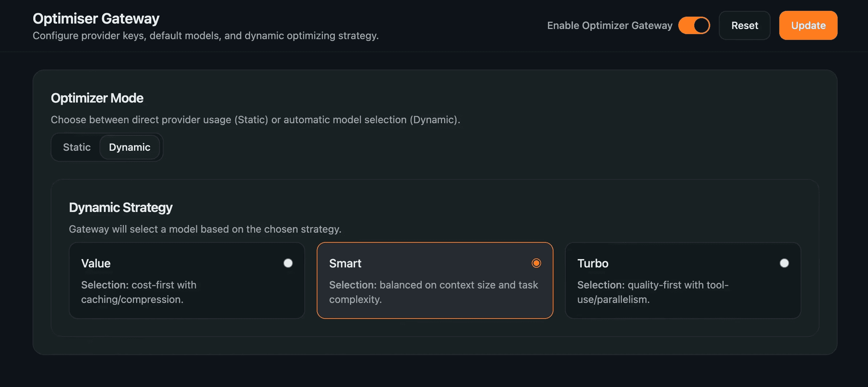Image resolution: width=868 pixels, height=387 pixels.
Task: Switch to the Static mode tab
Action: coord(77,147)
